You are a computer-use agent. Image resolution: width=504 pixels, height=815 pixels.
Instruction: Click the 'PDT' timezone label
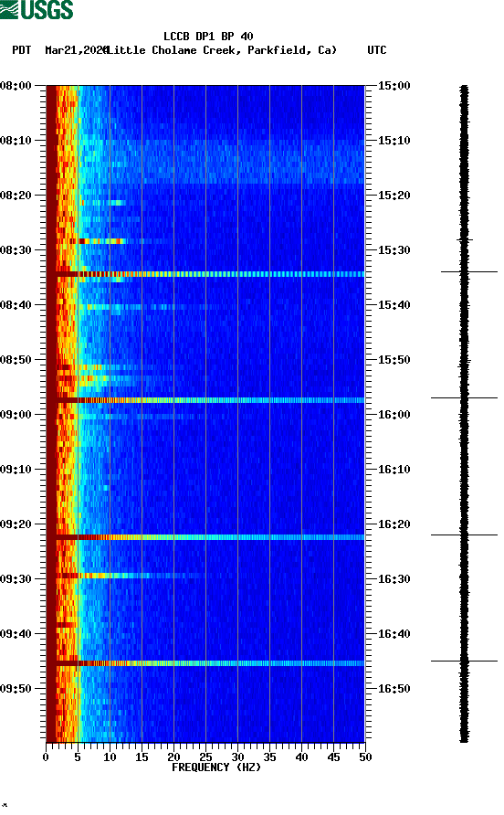[21, 50]
